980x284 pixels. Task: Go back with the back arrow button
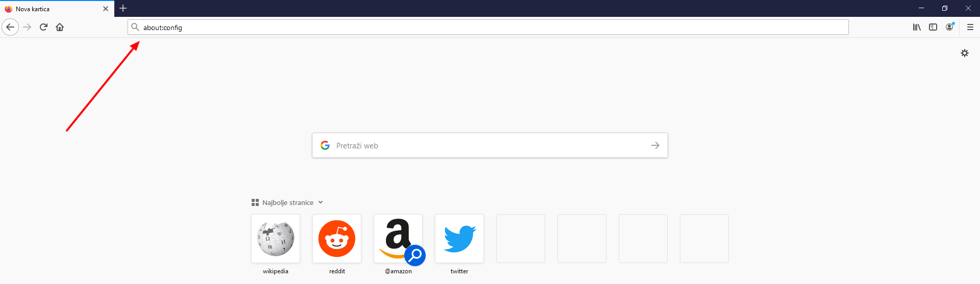[x=10, y=27]
